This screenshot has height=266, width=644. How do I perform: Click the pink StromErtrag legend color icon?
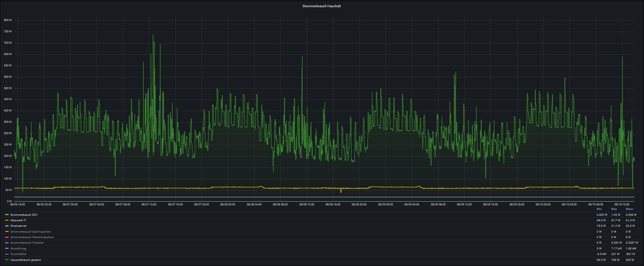(x=7, y=248)
